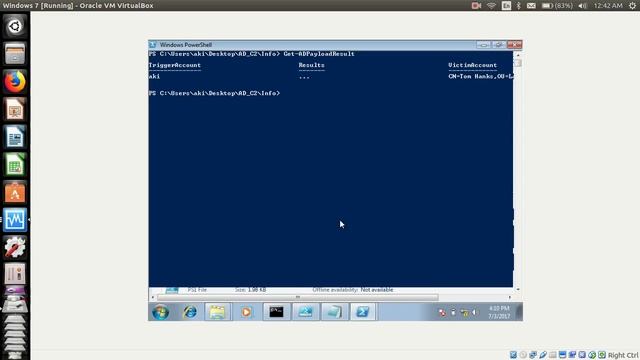640x360 pixels.
Task: Close the Windows PowerShell window
Action: coord(514,45)
